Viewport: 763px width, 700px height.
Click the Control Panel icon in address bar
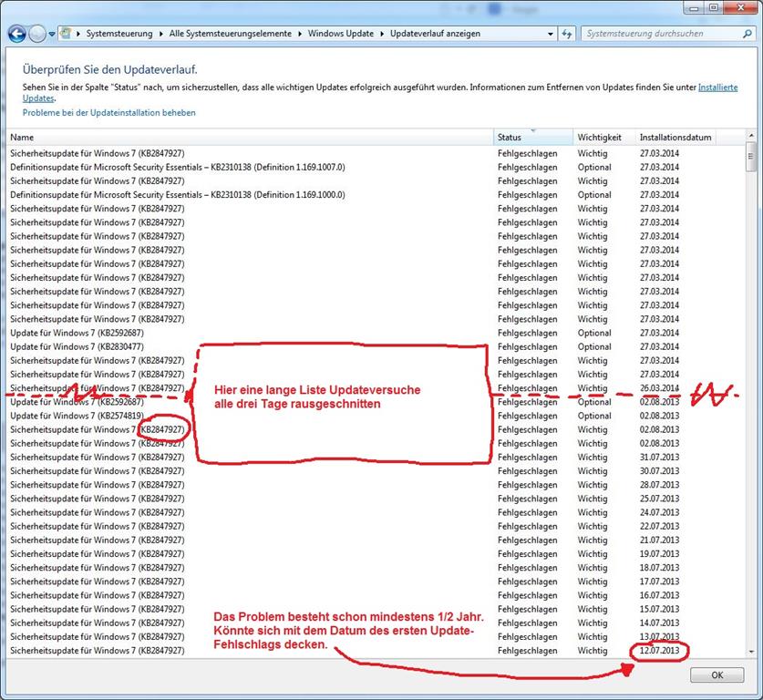[66, 34]
